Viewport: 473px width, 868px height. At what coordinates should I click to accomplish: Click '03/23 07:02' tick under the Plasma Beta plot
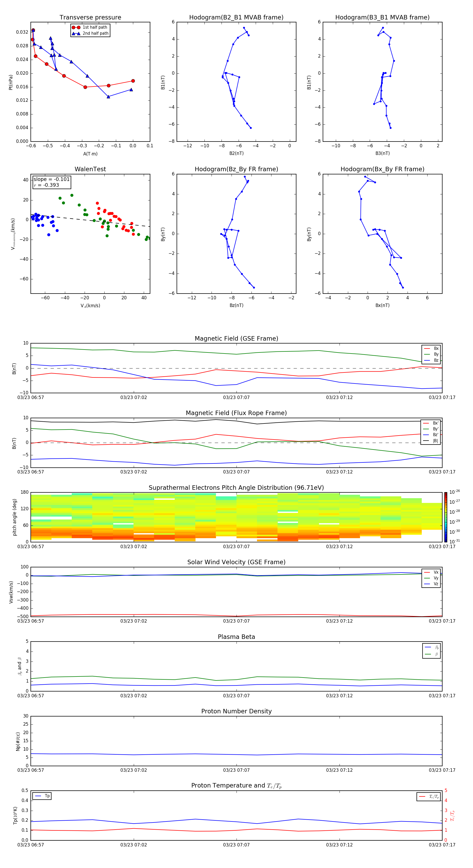(x=134, y=696)
